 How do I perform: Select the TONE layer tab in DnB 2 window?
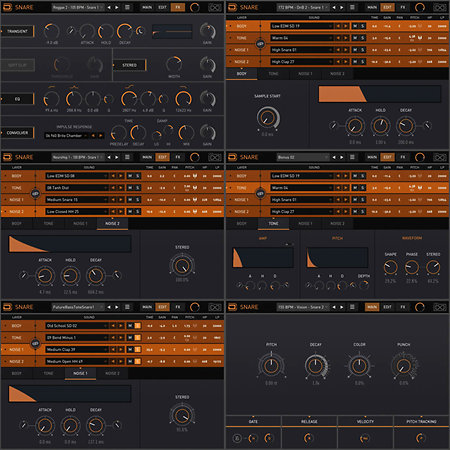[x=273, y=74]
